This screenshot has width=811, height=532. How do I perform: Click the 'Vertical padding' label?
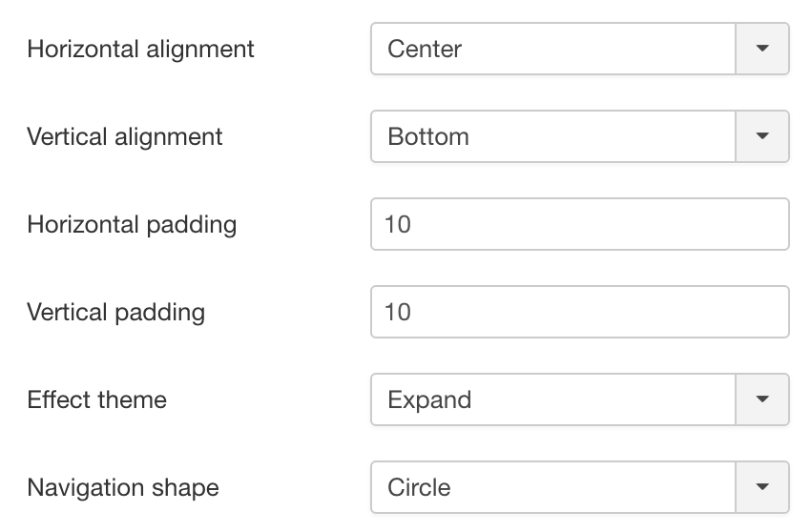click(x=116, y=312)
